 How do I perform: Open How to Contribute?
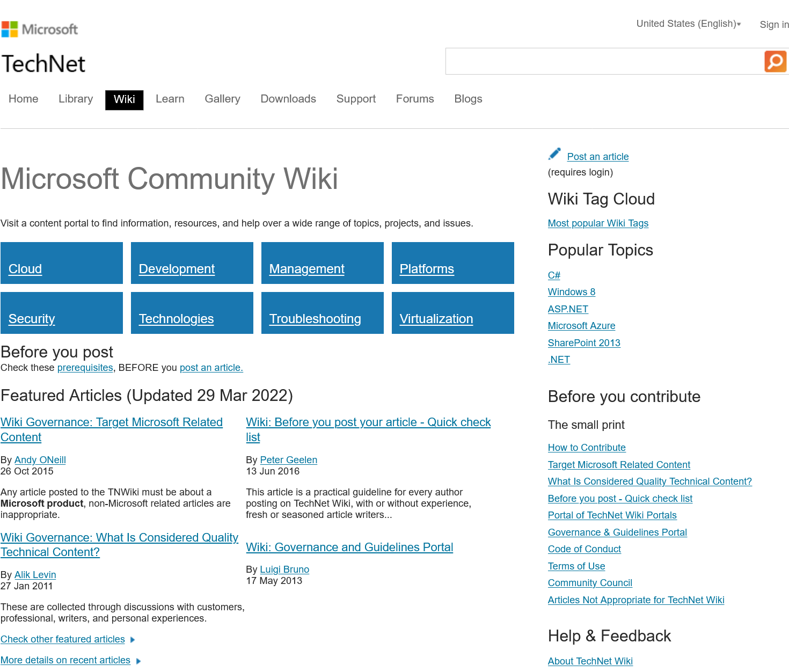pyautogui.click(x=587, y=448)
